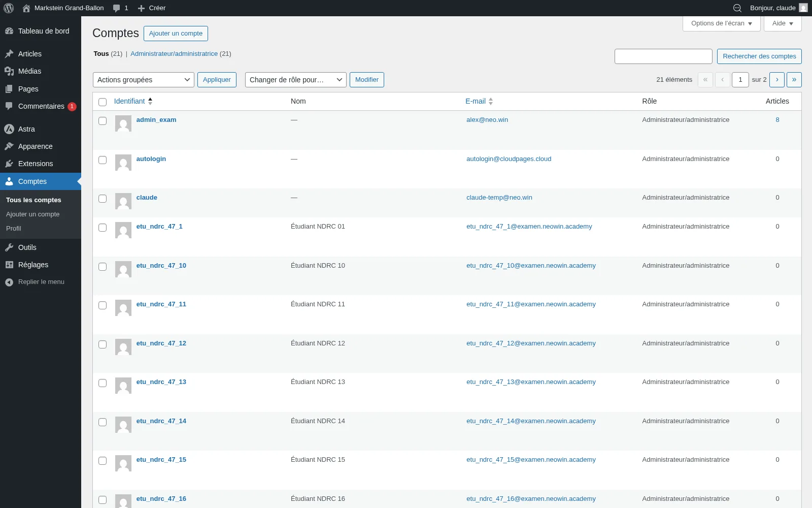Click the Astra logo icon
The image size is (812, 508).
click(x=9, y=129)
